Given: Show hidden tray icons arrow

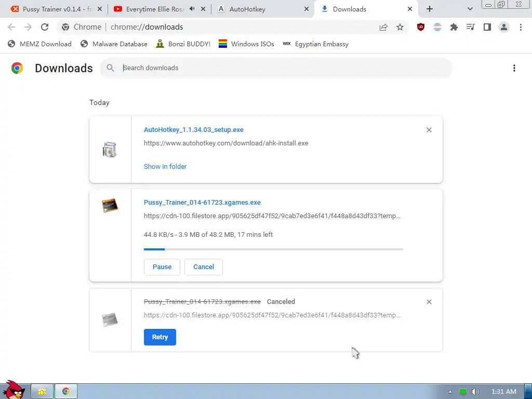Looking at the screenshot, I should tap(450, 392).
